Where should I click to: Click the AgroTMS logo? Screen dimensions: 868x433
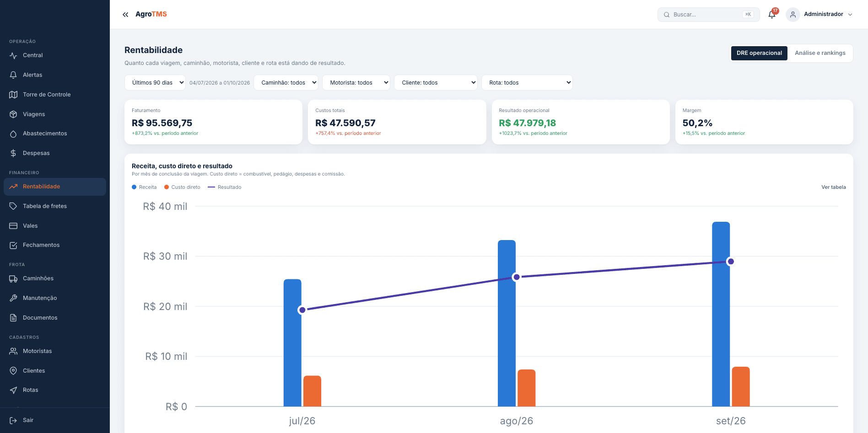point(151,14)
